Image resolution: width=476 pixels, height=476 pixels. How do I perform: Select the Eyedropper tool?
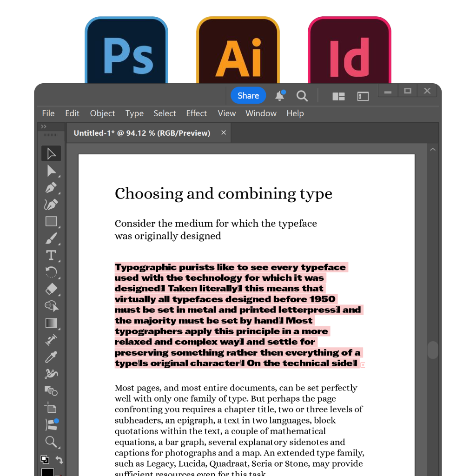click(x=51, y=357)
